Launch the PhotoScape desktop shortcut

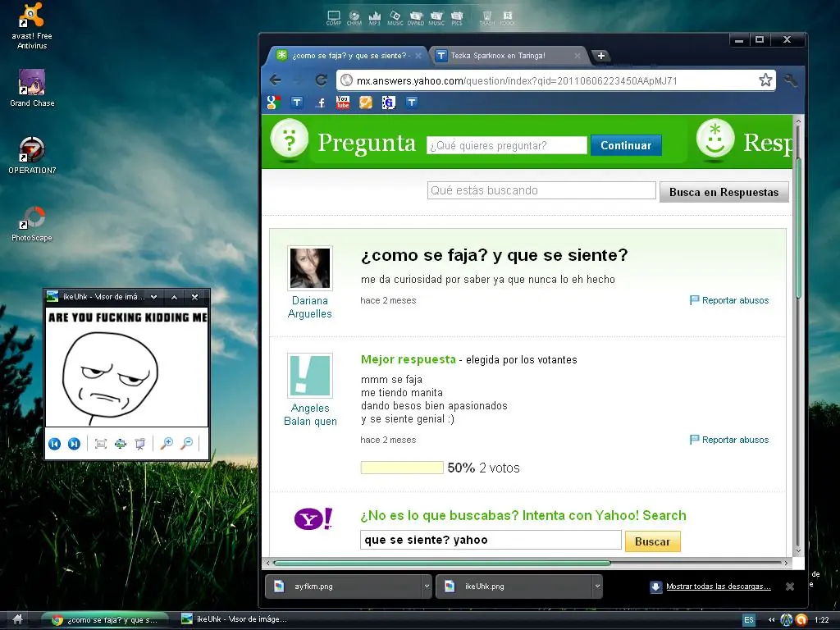point(32,223)
